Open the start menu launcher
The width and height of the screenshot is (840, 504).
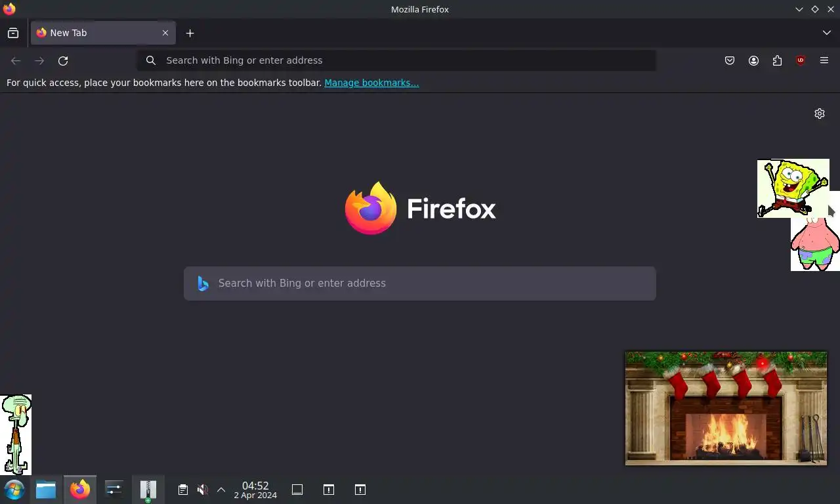coord(14,490)
